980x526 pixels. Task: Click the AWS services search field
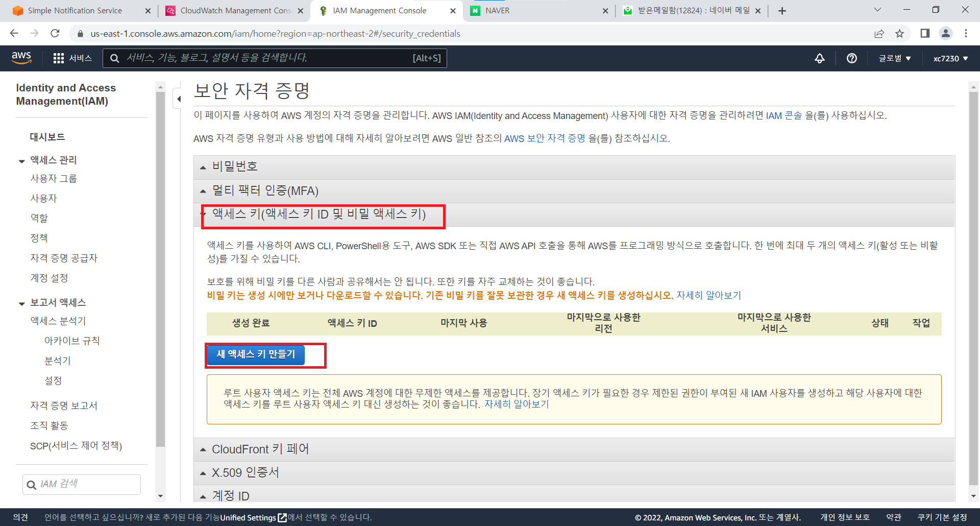tap(275, 58)
